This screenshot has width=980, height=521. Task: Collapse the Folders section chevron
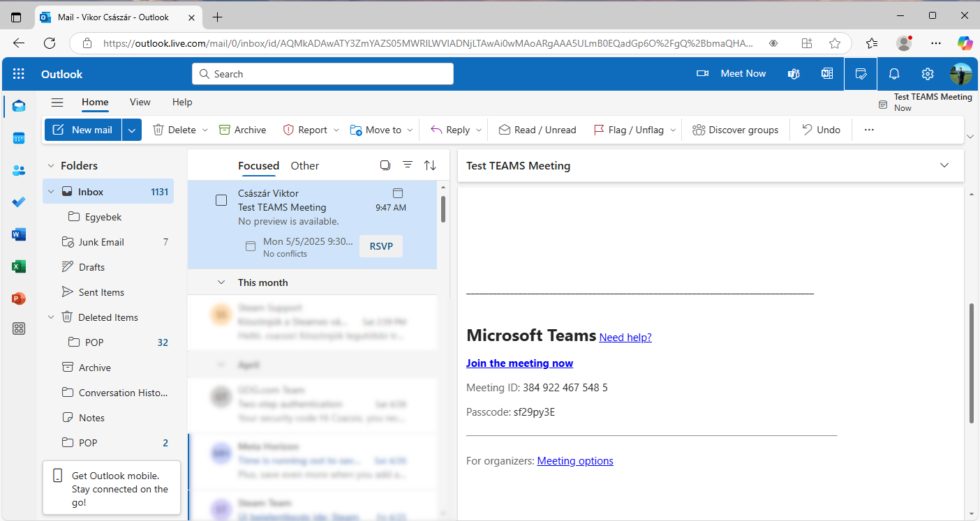point(50,166)
